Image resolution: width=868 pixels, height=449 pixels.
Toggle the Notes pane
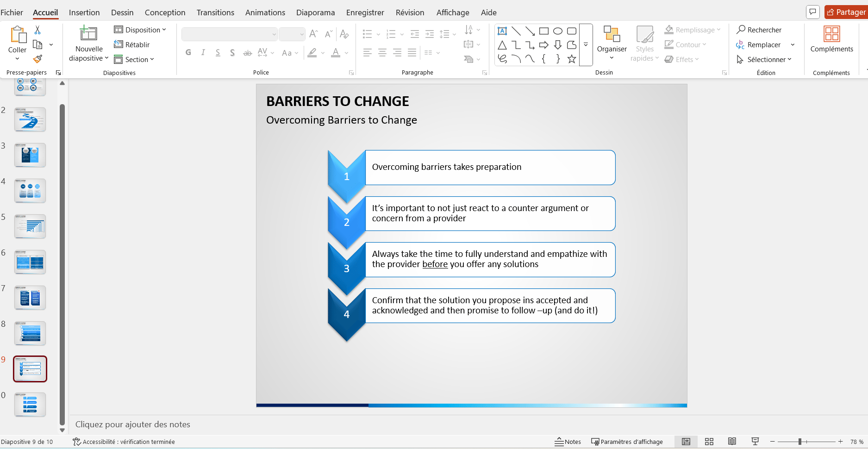pos(568,442)
